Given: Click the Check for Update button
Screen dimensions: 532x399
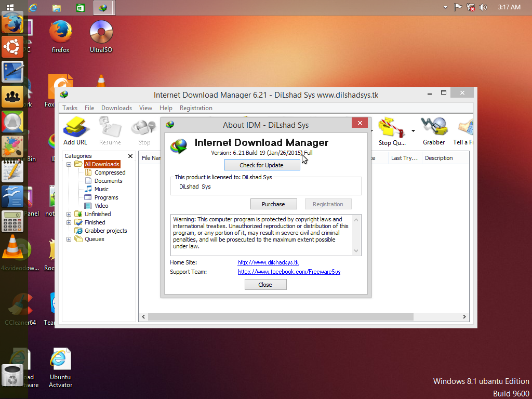Looking at the screenshot, I should [x=262, y=165].
